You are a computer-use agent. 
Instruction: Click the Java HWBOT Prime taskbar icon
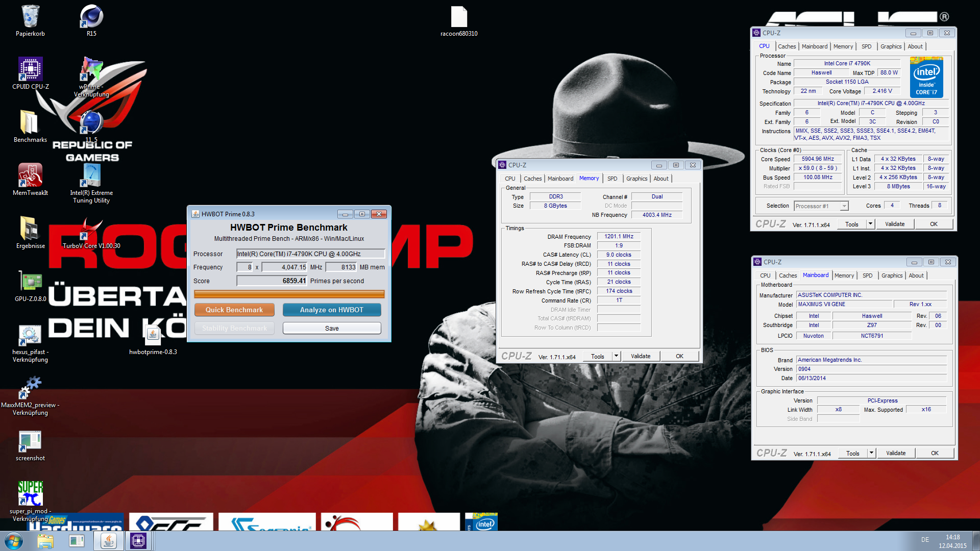[108, 541]
